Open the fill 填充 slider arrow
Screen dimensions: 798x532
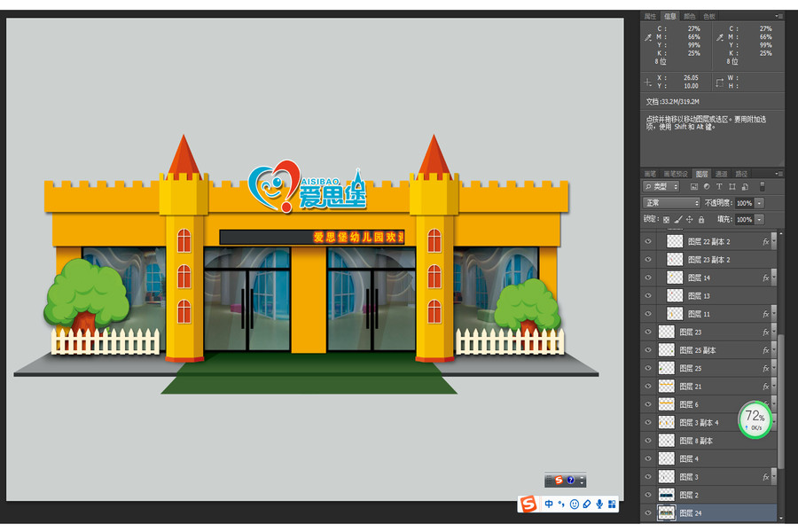click(759, 219)
